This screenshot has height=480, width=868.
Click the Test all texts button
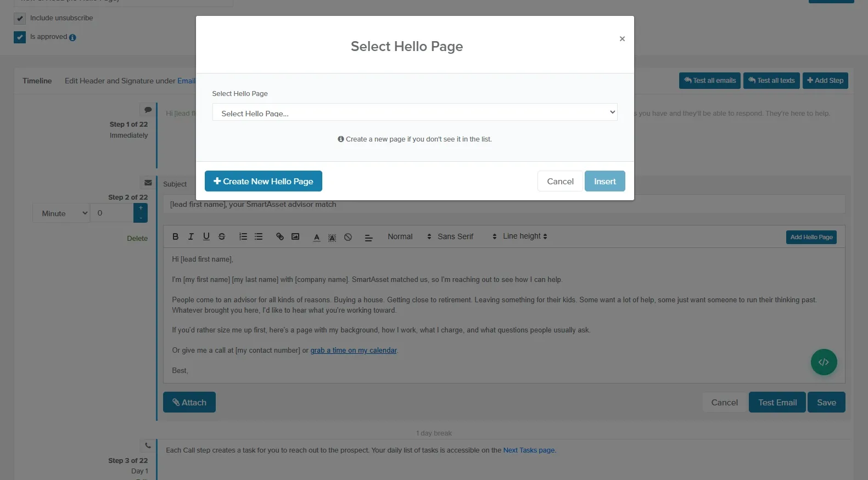point(771,81)
